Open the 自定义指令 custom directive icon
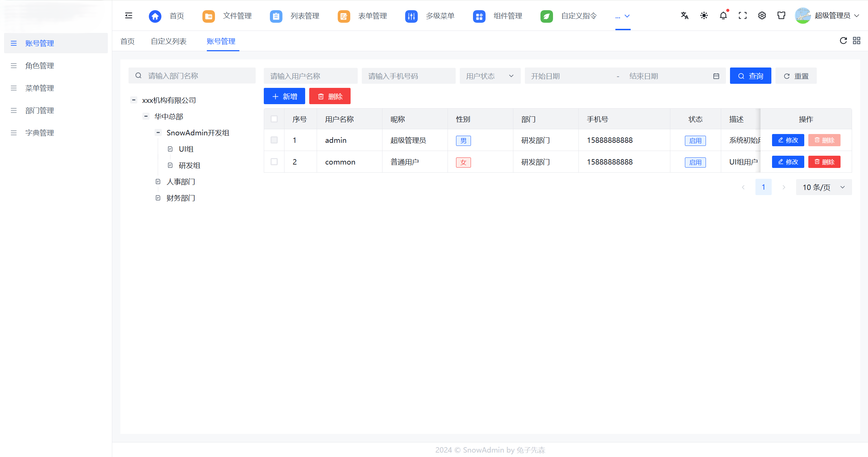This screenshot has width=868, height=457. pos(546,16)
